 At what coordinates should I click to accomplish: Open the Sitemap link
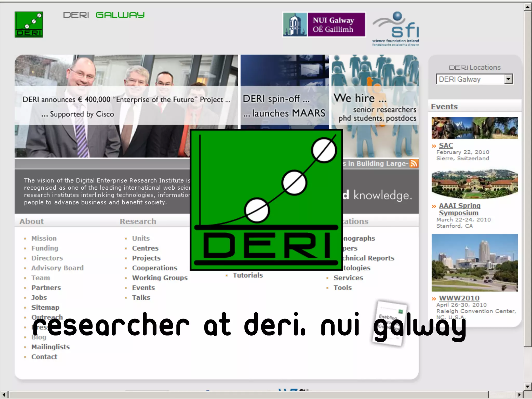pos(45,307)
